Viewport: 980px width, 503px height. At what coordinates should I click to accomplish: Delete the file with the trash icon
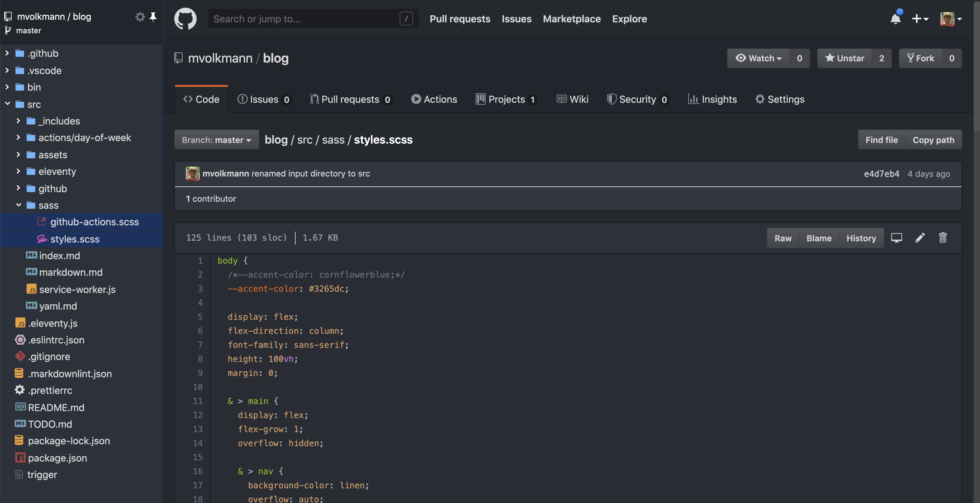[943, 238]
